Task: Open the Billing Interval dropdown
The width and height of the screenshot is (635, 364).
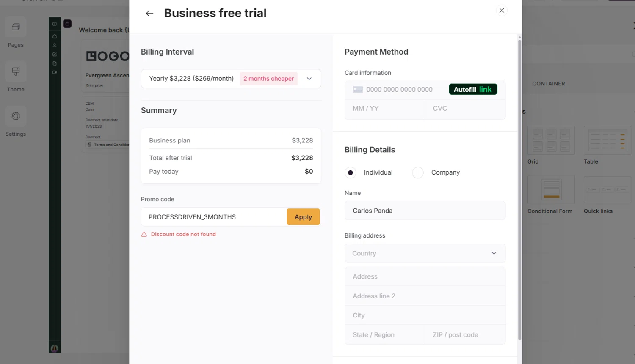Action: (x=231, y=79)
